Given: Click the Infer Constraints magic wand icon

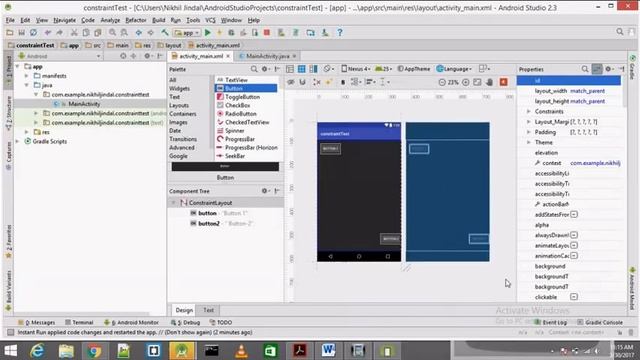Looking at the screenshot, I should click(329, 82).
